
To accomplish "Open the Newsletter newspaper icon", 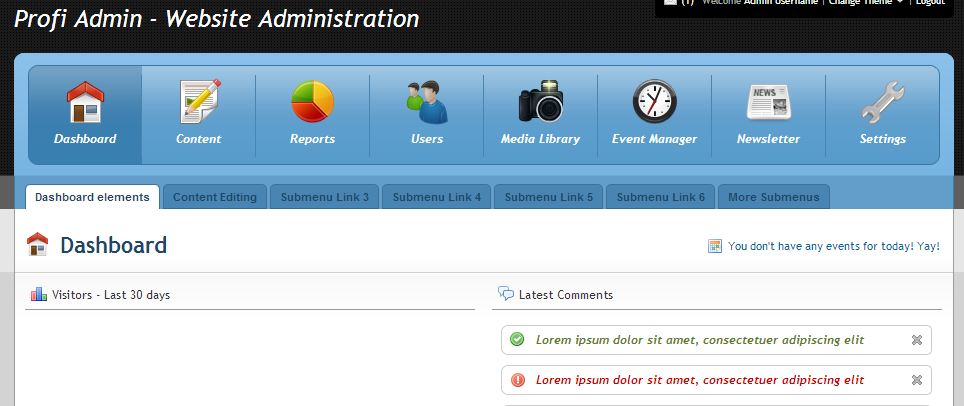I will click(768, 102).
